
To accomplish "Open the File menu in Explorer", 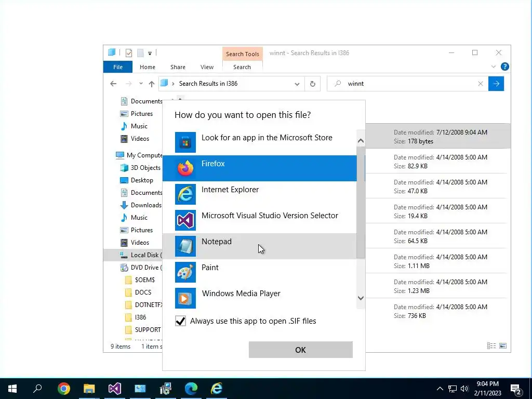I will coord(118,67).
